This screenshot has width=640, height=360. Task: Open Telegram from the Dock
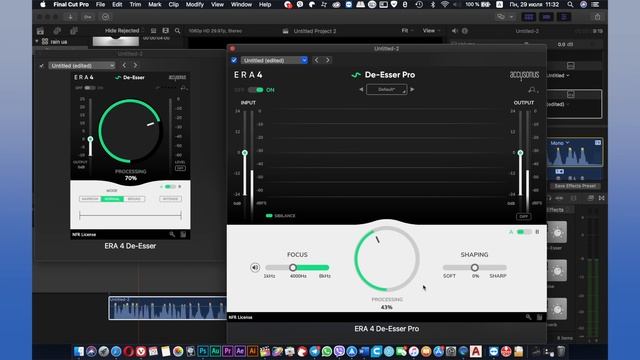314,351
